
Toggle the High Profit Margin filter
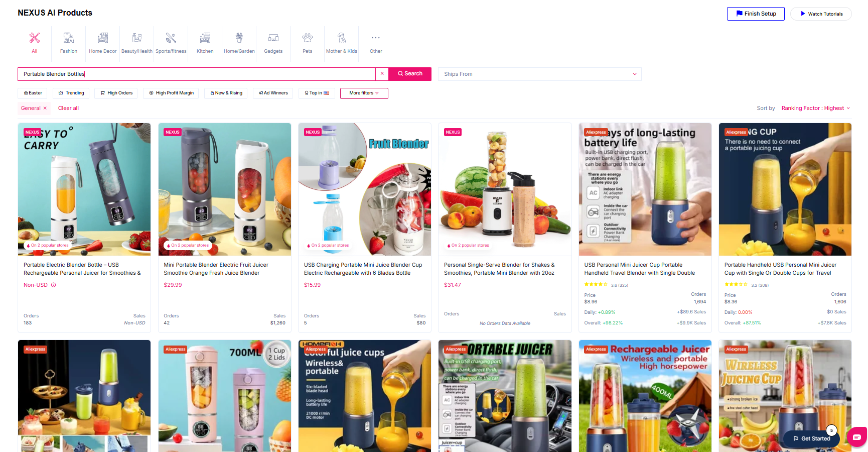(171, 93)
